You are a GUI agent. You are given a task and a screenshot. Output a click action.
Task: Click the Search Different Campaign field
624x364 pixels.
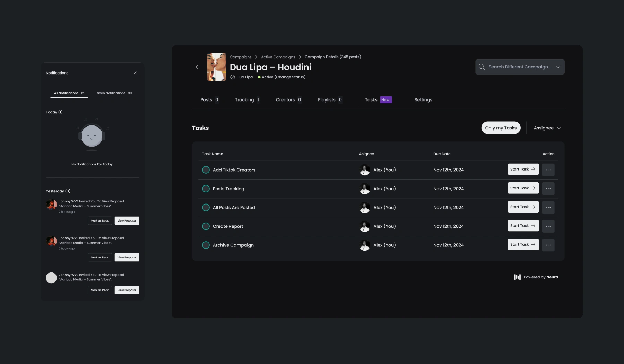coord(520,67)
